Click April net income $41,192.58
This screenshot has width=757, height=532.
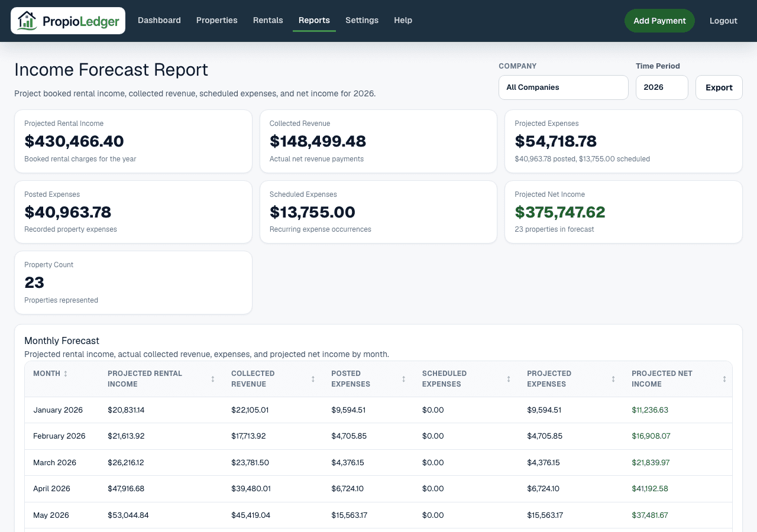point(650,489)
